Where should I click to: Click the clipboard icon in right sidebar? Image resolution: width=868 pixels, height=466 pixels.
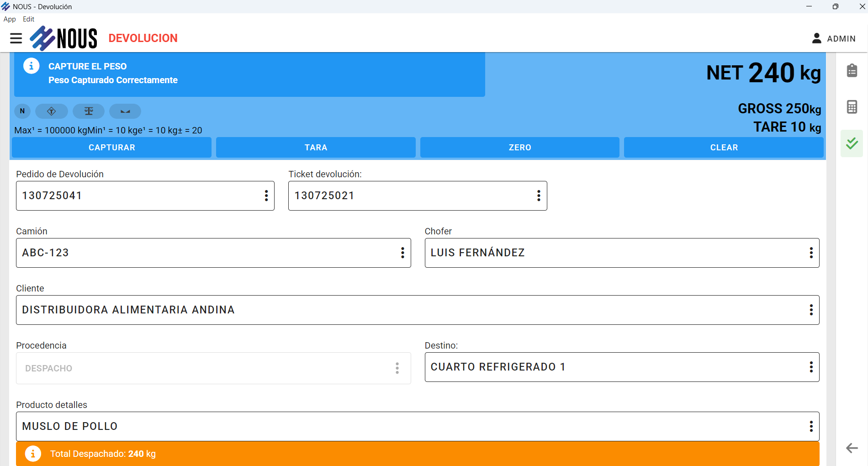pos(852,71)
